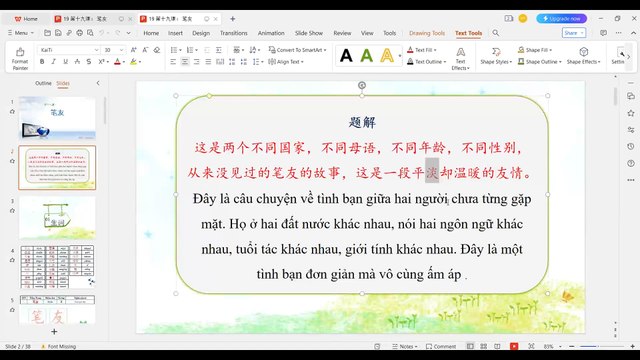This screenshot has width=640, height=360.
Task: Apply the text shadow S icon
Action: click(x=89, y=62)
